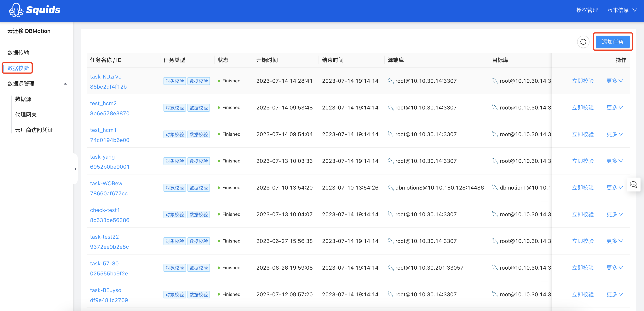Image resolution: width=644 pixels, height=311 pixels.
Task: Click Finished status of task-yang
Action: point(229,161)
